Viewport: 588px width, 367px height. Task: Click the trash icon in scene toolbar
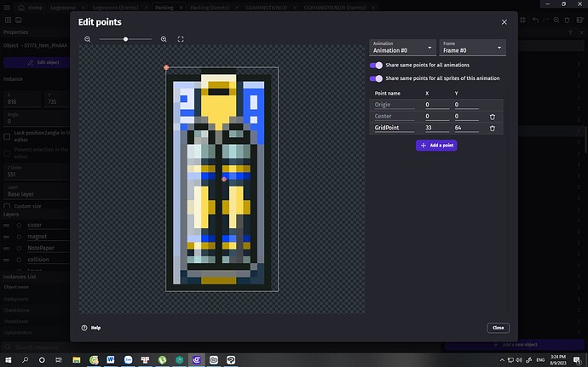(567, 20)
